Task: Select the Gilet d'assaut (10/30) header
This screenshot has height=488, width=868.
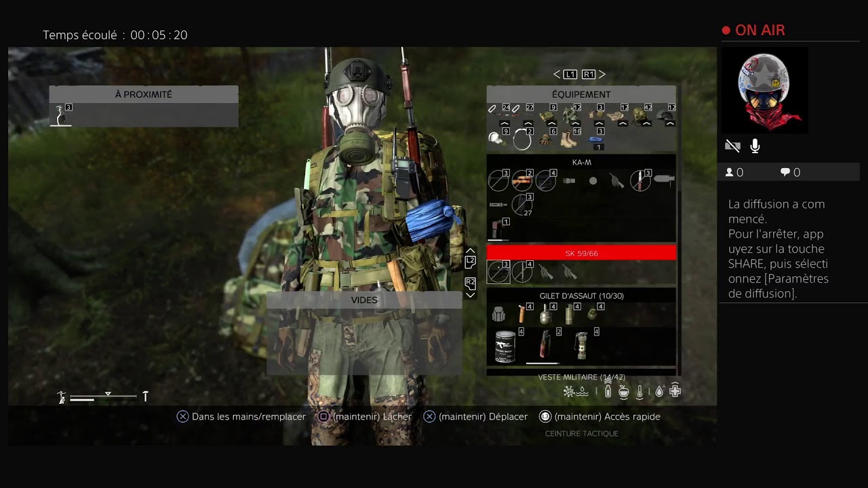Action: 581,296
